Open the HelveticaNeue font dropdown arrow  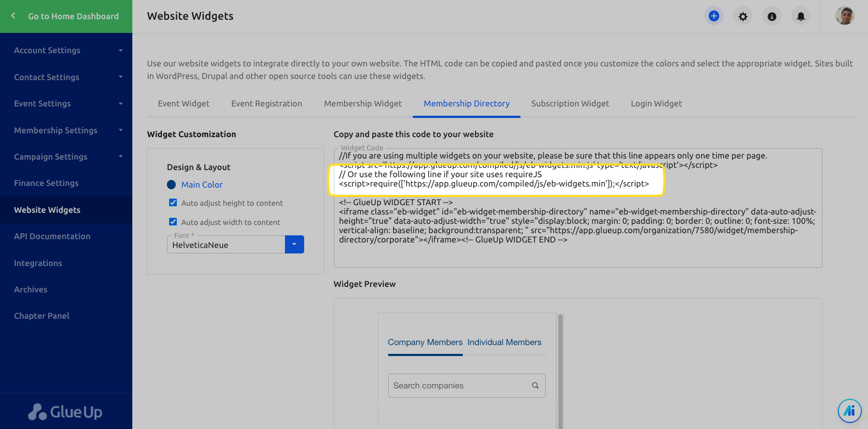click(294, 244)
